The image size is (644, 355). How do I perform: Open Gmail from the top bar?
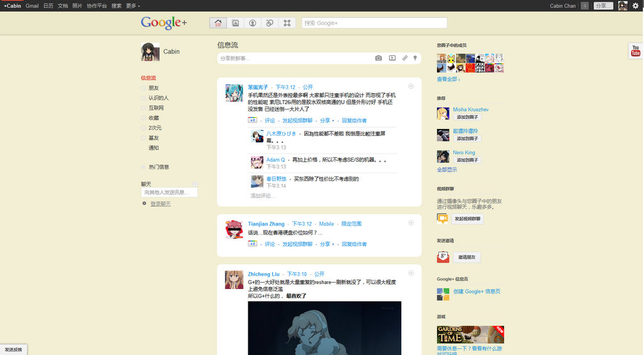coord(32,6)
